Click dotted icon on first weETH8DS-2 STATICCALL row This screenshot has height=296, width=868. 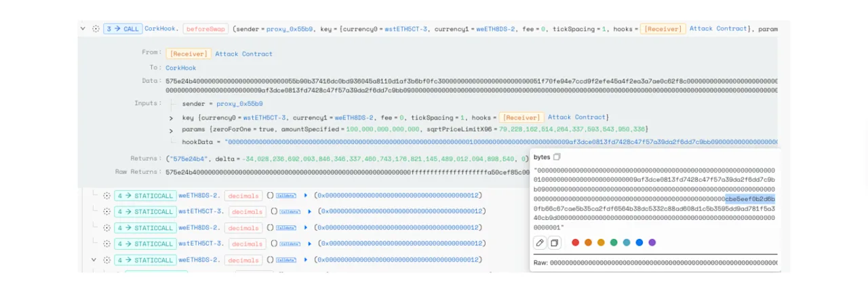pos(106,196)
